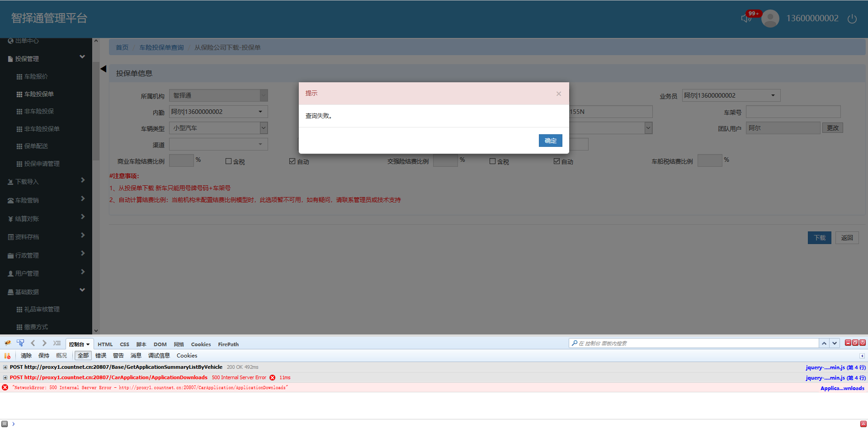
Task: Click the 车架号 input field
Action: (x=793, y=112)
